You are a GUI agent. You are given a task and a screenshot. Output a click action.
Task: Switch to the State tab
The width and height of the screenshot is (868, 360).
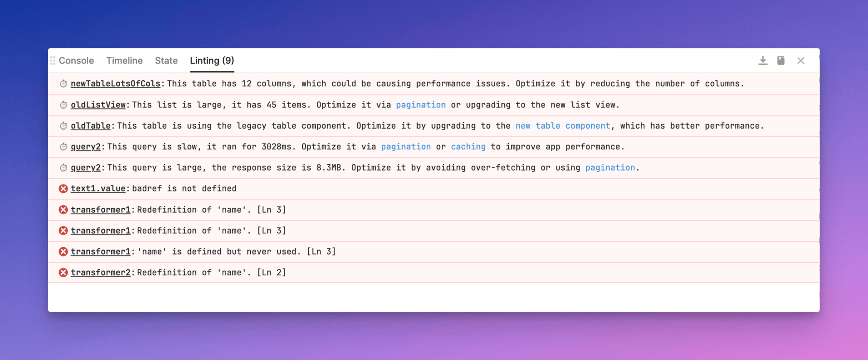pos(166,60)
